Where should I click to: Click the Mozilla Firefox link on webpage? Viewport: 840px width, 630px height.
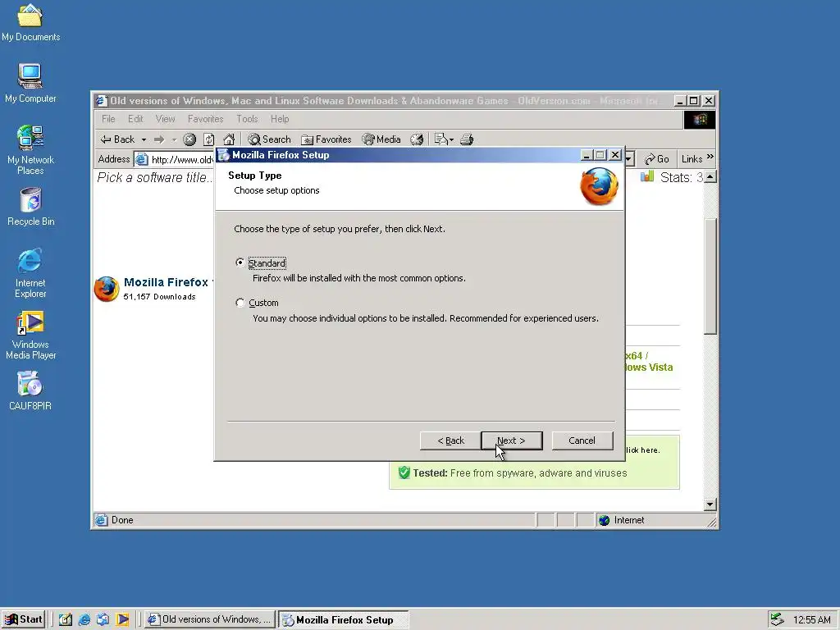click(x=166, y=282)
